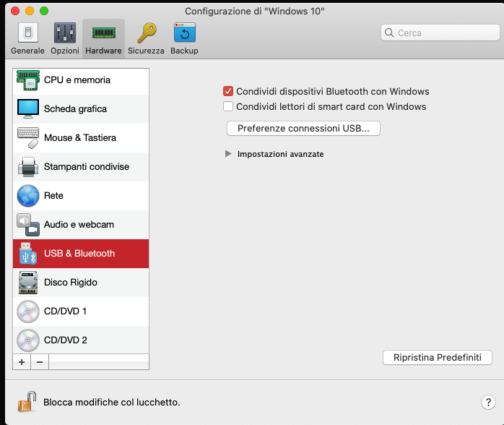Add a device with the plus button
The image size is (504, 425).
22,362
